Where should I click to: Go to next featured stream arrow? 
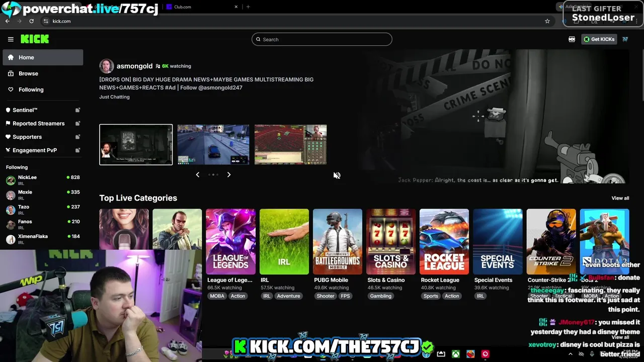229,174
